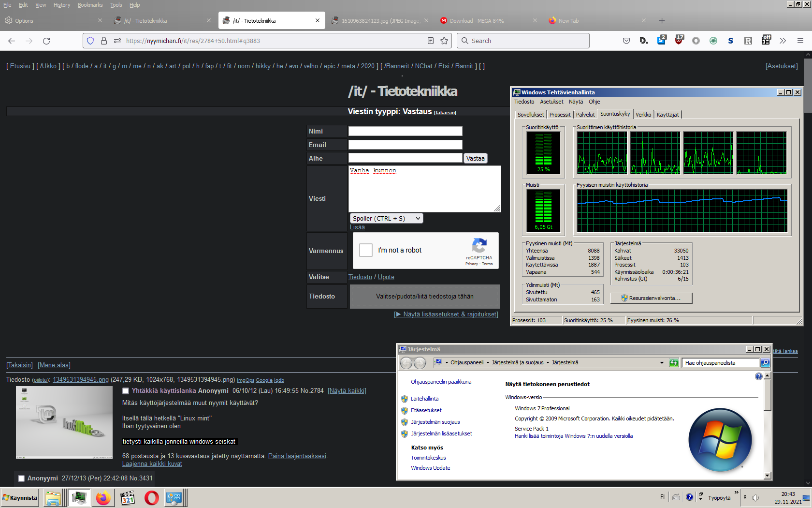The image size is (812, 508).
Task: Expand Näytä lisäasetukset & rajoitukset section
Action: coord(446,314)
